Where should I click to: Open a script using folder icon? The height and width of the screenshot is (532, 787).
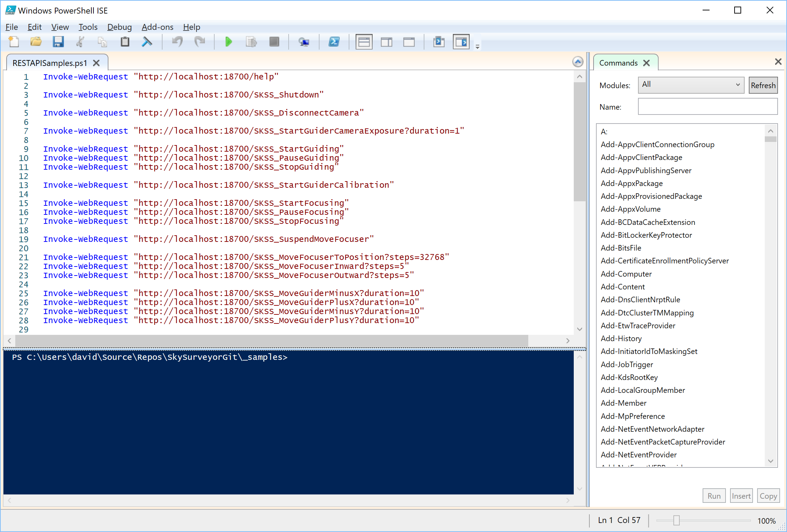pos(36,42)
